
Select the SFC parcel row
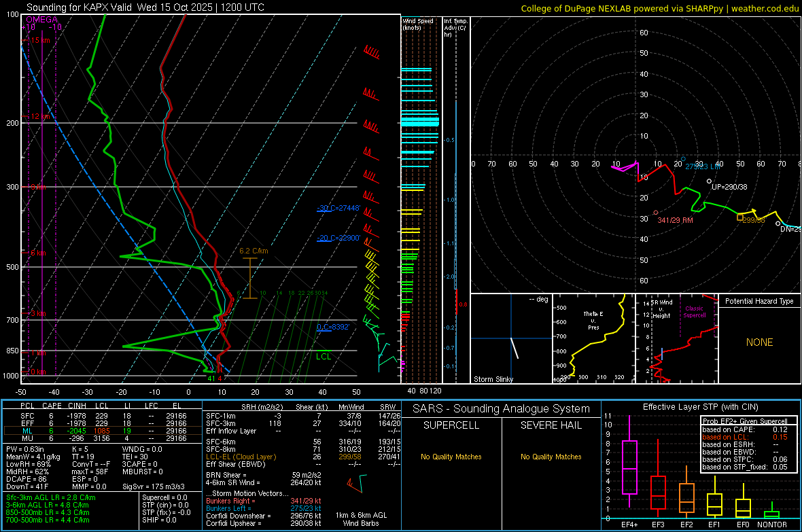103,416
